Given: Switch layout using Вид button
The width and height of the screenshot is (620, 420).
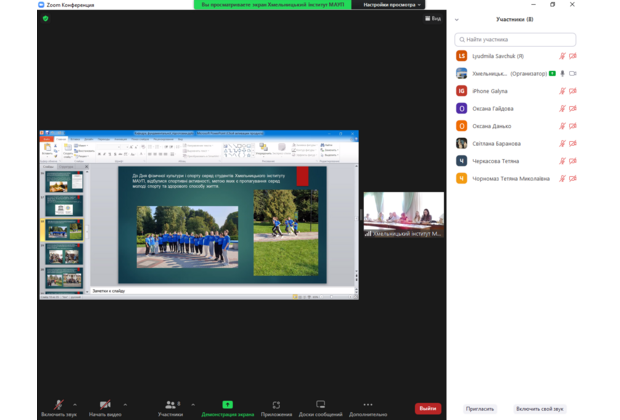Looking at the screenshot, I should [432, 18].
